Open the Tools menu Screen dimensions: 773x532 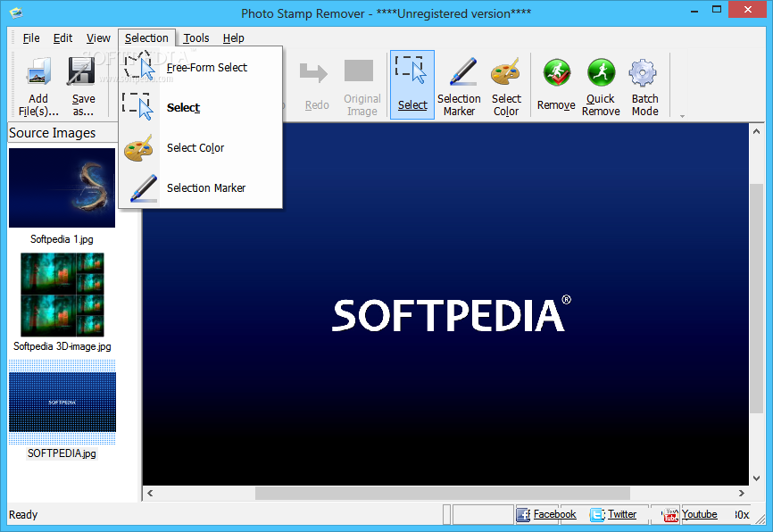click(x=196, y=38)
